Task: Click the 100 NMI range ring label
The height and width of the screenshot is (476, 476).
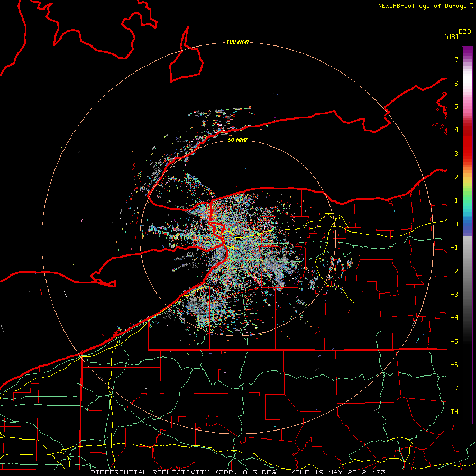Action: 237,42
